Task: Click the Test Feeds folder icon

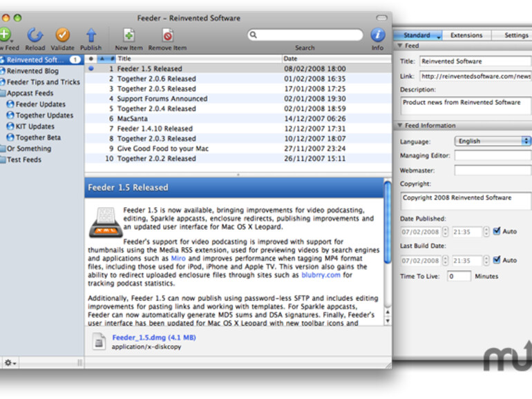Action: point(3,159)
